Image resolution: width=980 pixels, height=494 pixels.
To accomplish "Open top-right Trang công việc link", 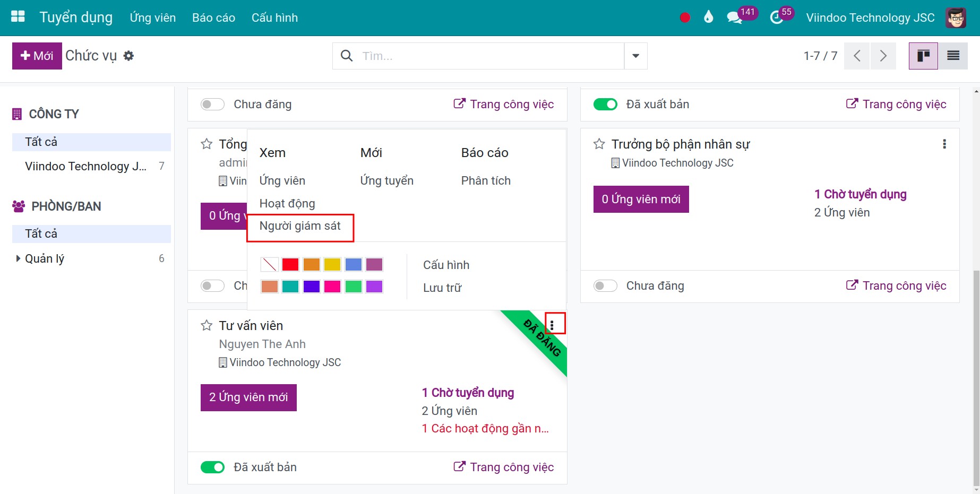I will tap(896, 104).
